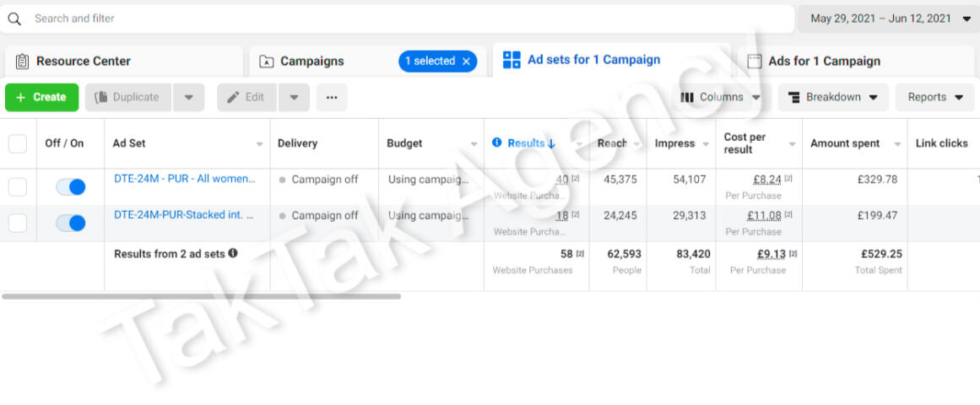Open the Resource Center tab
The image size is (980, 405).
83,62
